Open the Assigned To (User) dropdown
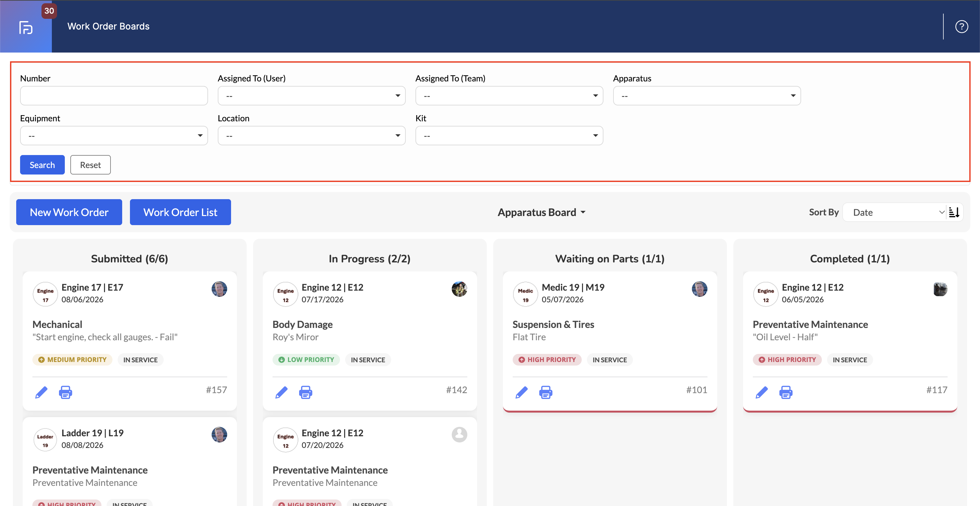Viewport: 980px width, 506px height. coord(311,96)
